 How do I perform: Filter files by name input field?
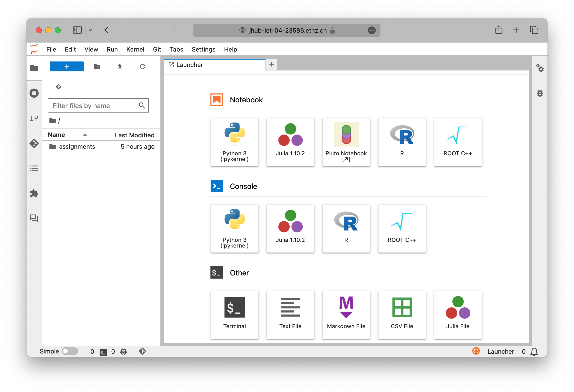point(98,105)
